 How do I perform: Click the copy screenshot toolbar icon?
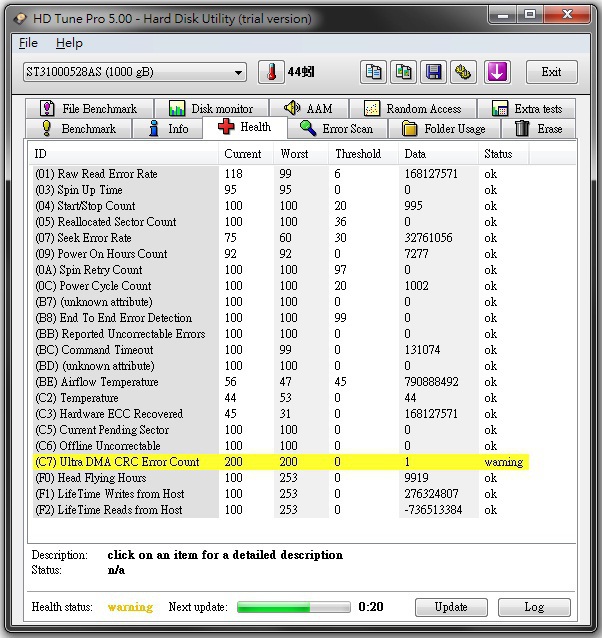(x=403, y=72)
